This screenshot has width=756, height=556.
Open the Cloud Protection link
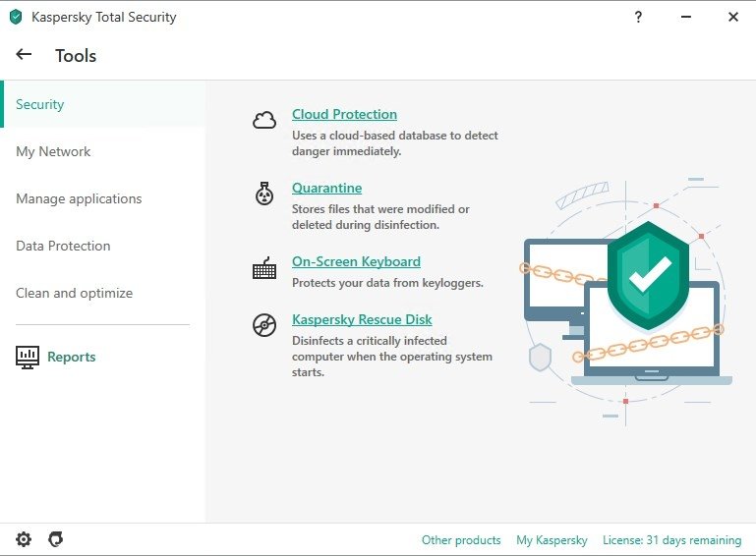click(344, 114)
